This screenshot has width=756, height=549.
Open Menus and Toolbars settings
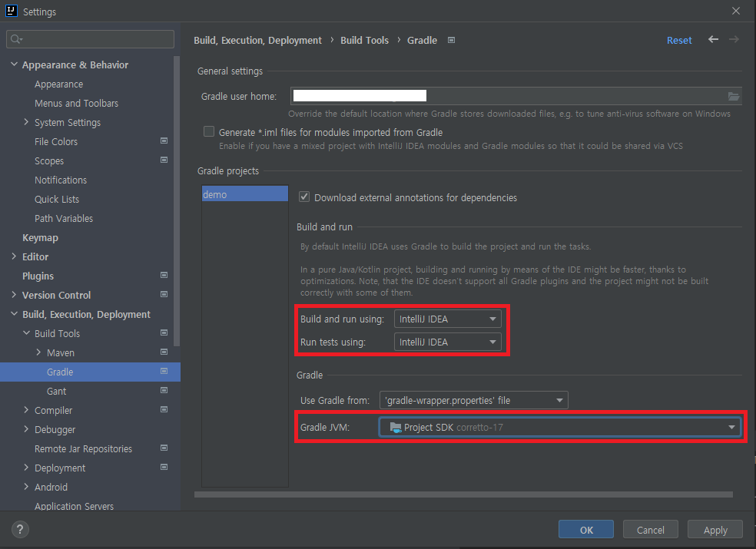click(x=76, y=103)
